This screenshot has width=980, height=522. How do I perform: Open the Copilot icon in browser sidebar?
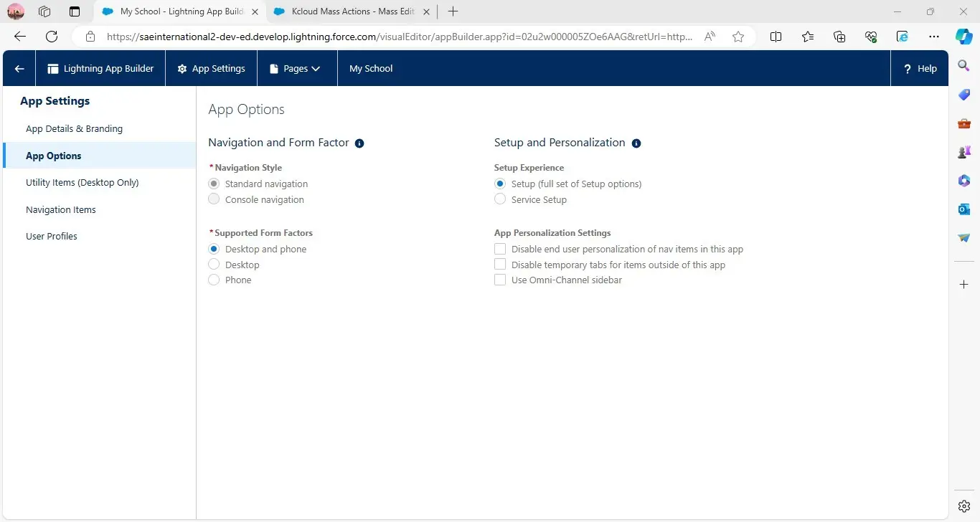[963, 37]
